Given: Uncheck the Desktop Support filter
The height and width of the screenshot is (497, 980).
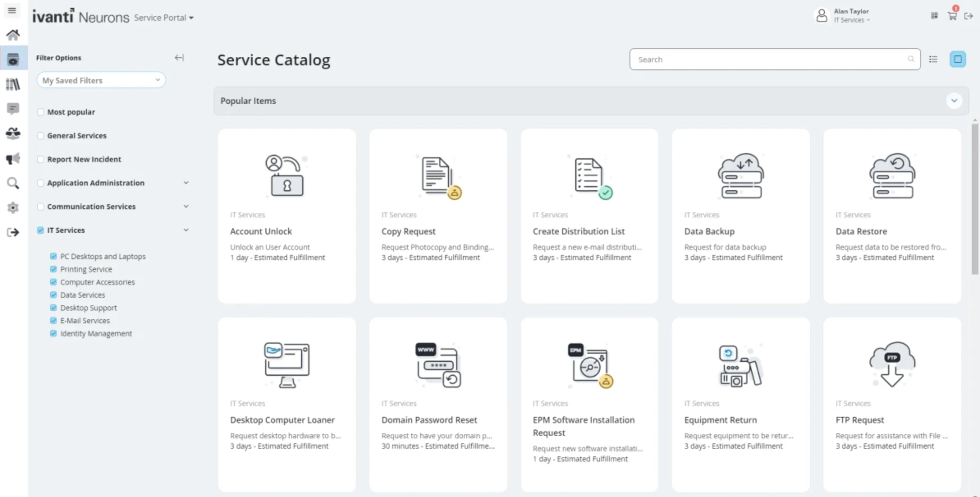Looking at the screenshot, I should tap(53, 308).
